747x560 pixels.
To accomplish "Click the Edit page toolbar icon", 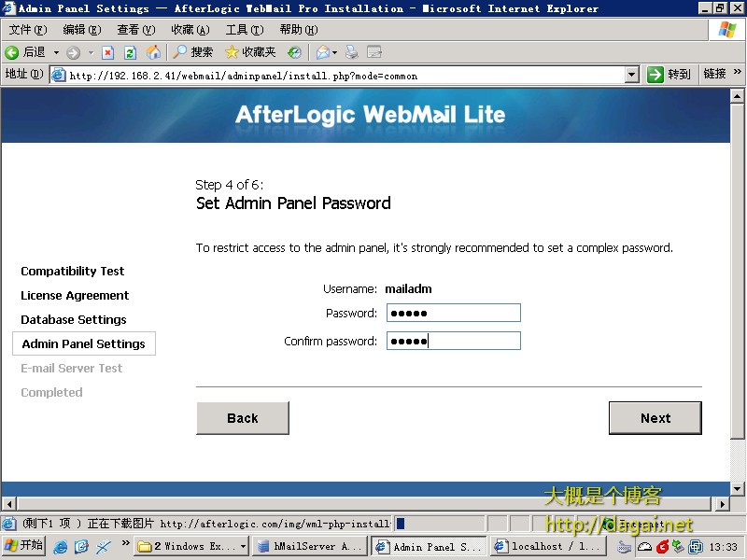I will 374,52.
